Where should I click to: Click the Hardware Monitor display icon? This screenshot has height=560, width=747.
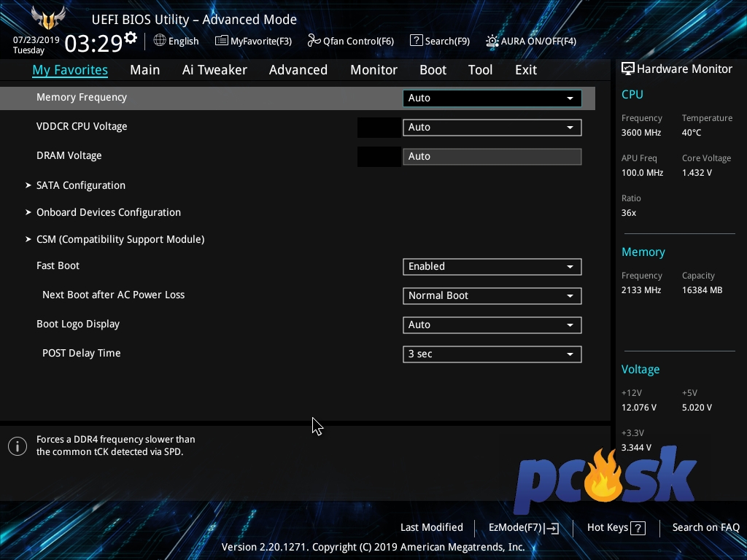pyautogui.click(x=628, y=69)
